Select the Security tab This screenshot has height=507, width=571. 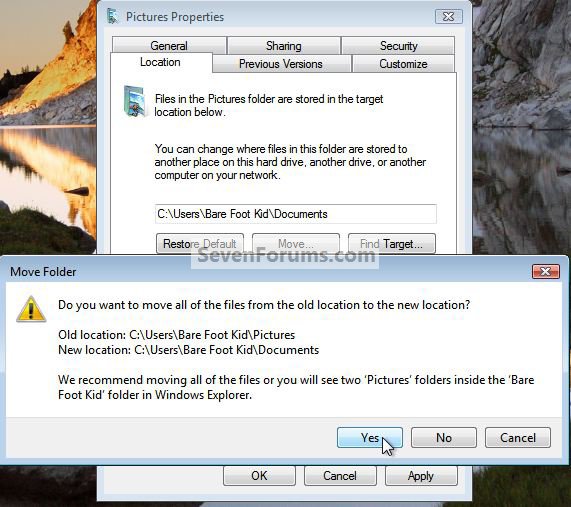[398, 46]
